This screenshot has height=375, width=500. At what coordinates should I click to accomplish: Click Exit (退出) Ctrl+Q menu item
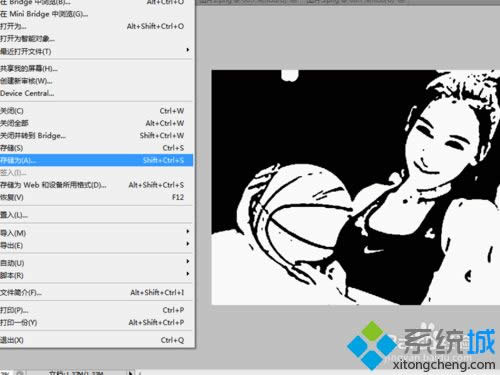[96, 340]
